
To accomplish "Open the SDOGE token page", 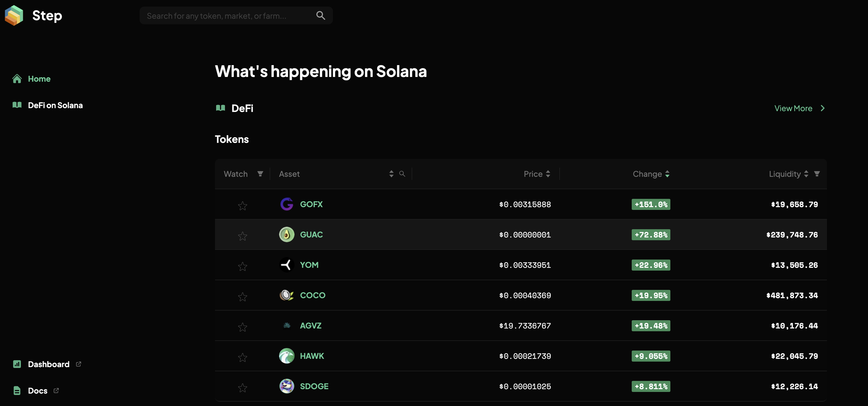I will click(314, 386).
